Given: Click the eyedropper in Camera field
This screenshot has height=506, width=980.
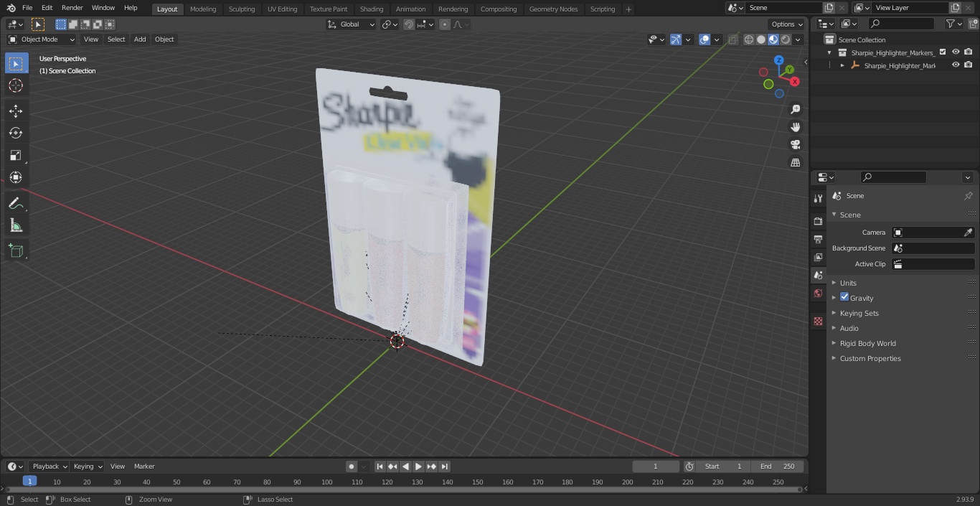Looking at the screenshot, I should [968, 233].
